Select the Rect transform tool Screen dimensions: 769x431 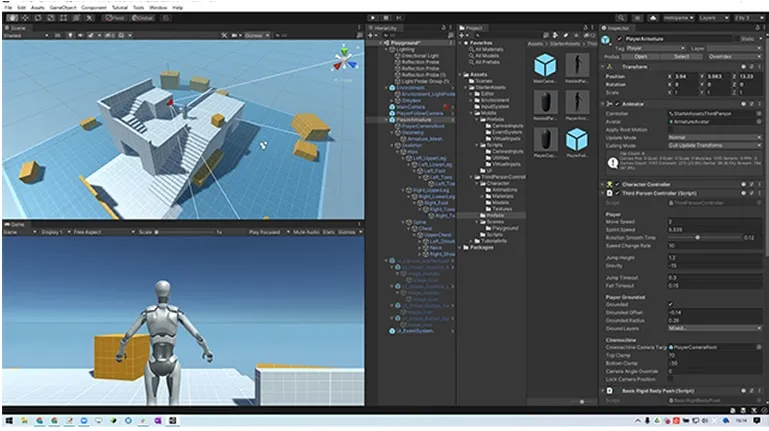(63, 18)
